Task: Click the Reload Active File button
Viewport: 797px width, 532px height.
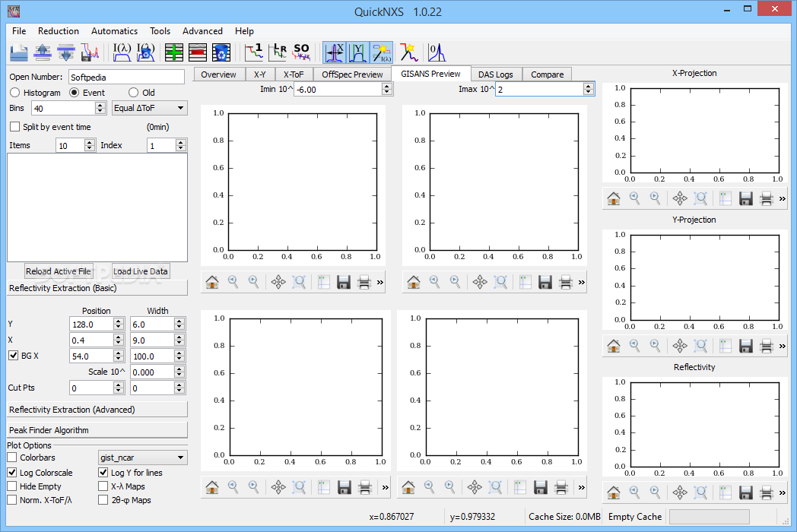Action: pyautogui.click(x=59, y=271)
